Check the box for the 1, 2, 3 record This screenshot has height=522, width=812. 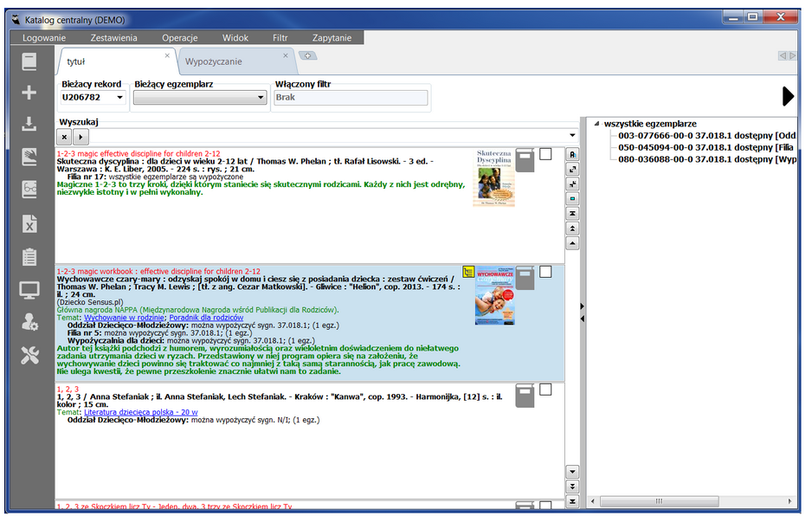click(x=545, y=390)
